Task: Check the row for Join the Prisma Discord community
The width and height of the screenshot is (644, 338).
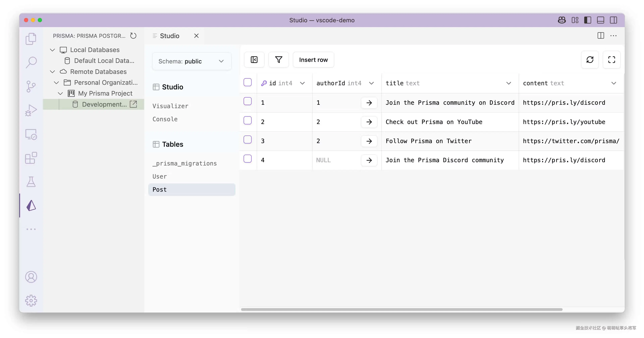Action: click(248, 159)
